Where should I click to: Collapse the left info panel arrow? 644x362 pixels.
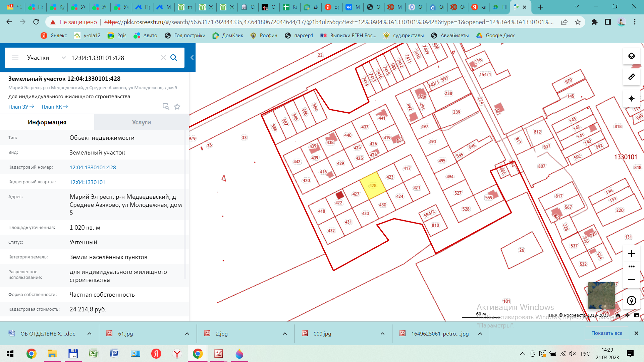tap(192, 58)
